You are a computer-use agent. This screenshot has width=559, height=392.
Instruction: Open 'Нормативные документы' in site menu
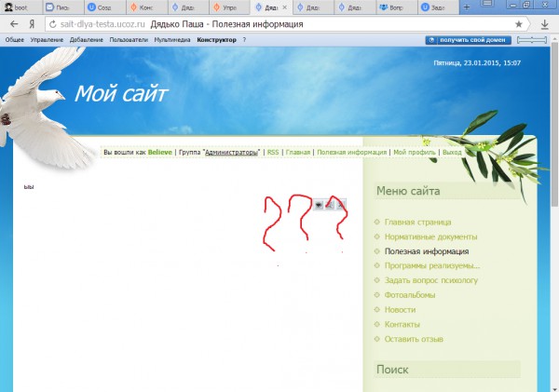(x=430, y=237)
